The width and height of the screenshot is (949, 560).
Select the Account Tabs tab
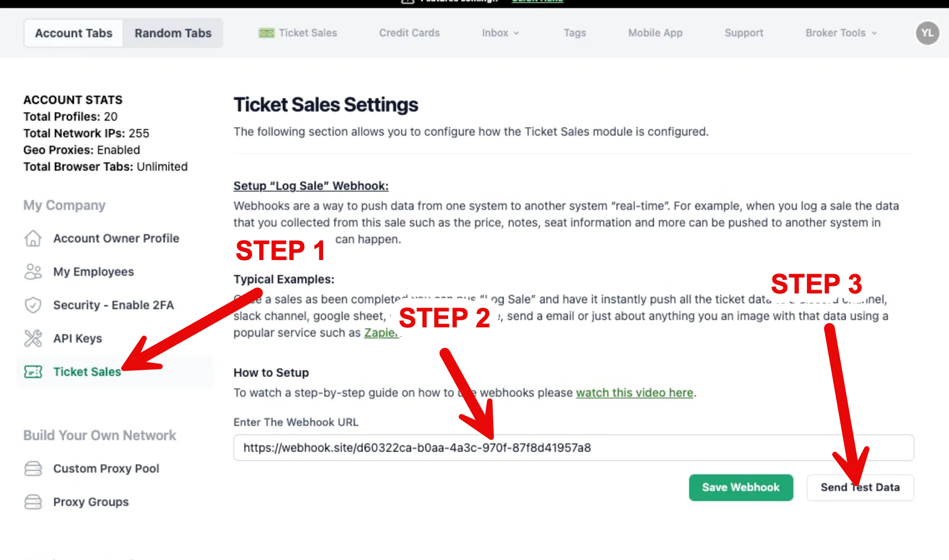click(74, 33)
